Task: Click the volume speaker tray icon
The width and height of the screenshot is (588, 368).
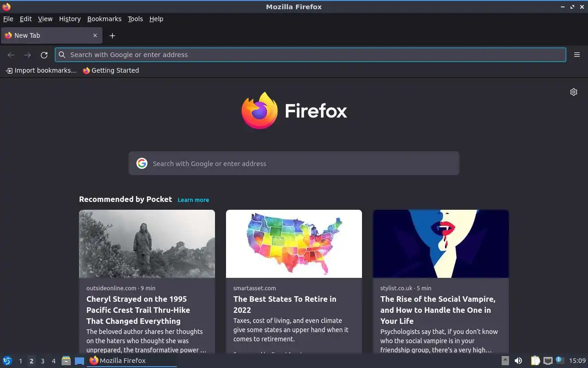Action: pos(518,361)
